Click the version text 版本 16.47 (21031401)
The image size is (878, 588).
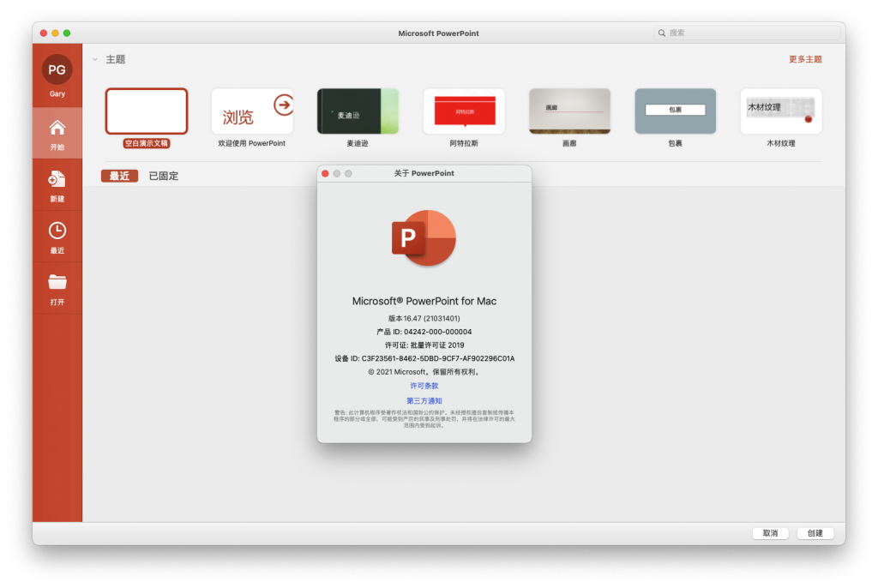424,318
